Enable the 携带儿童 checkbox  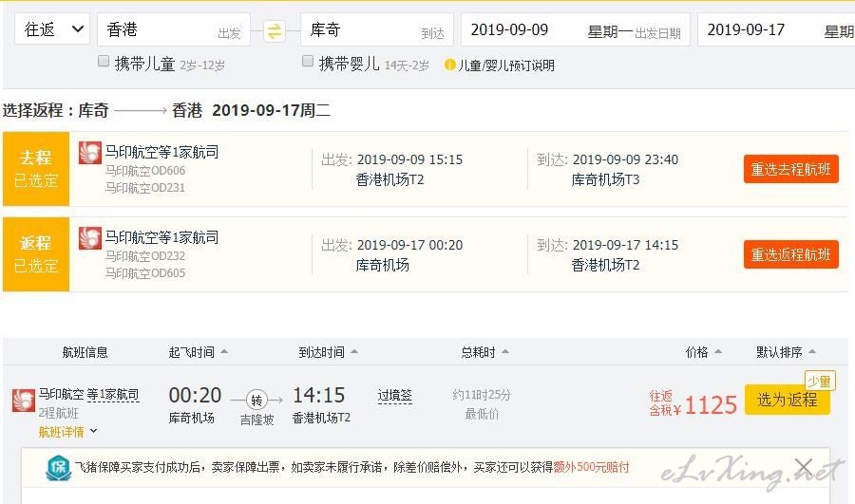click(x=104, y=62)
